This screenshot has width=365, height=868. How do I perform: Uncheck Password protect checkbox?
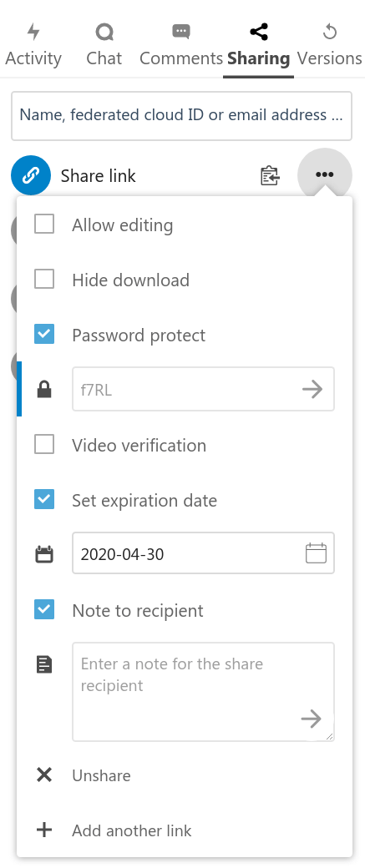44,335
